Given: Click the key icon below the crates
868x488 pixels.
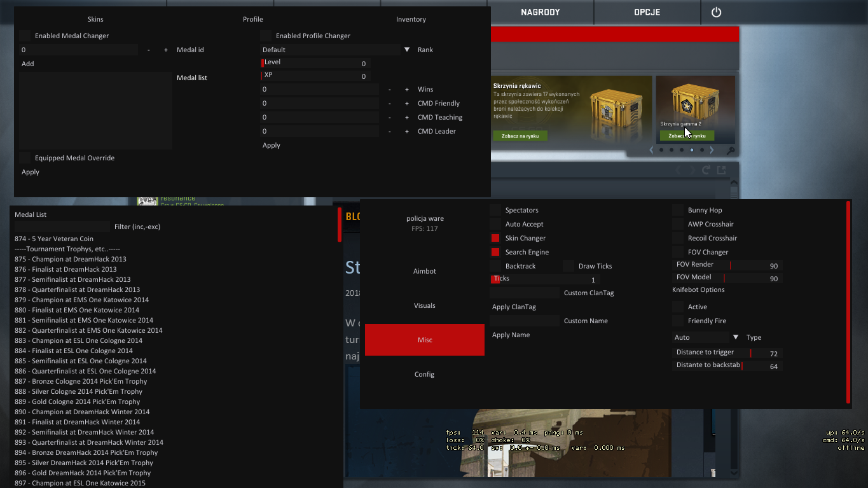Looking at the screenshot, I should [731, 151].
